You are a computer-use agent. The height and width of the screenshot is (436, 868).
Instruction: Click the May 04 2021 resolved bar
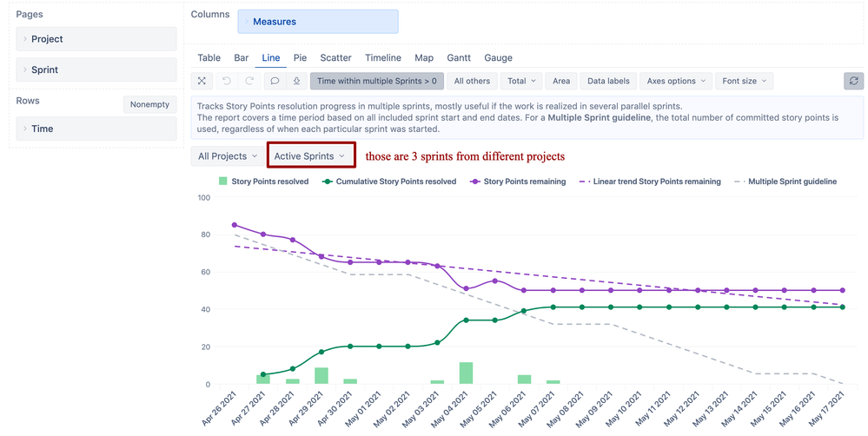click(x=466, y=373)
